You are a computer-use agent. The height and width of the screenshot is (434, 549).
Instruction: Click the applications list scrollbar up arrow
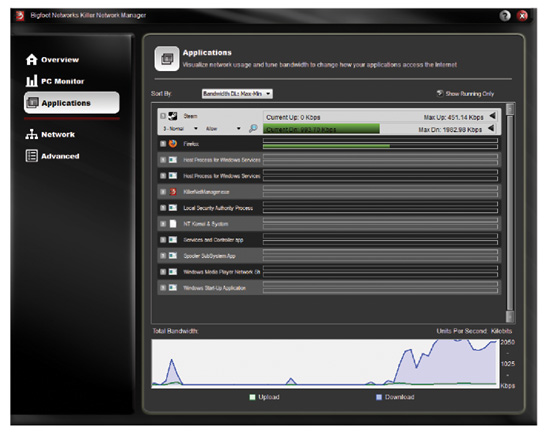pos(510,109)
